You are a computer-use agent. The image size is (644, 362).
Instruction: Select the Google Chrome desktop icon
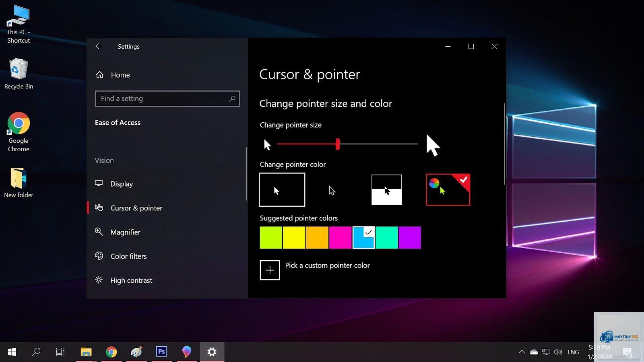(x=19, y=132)
